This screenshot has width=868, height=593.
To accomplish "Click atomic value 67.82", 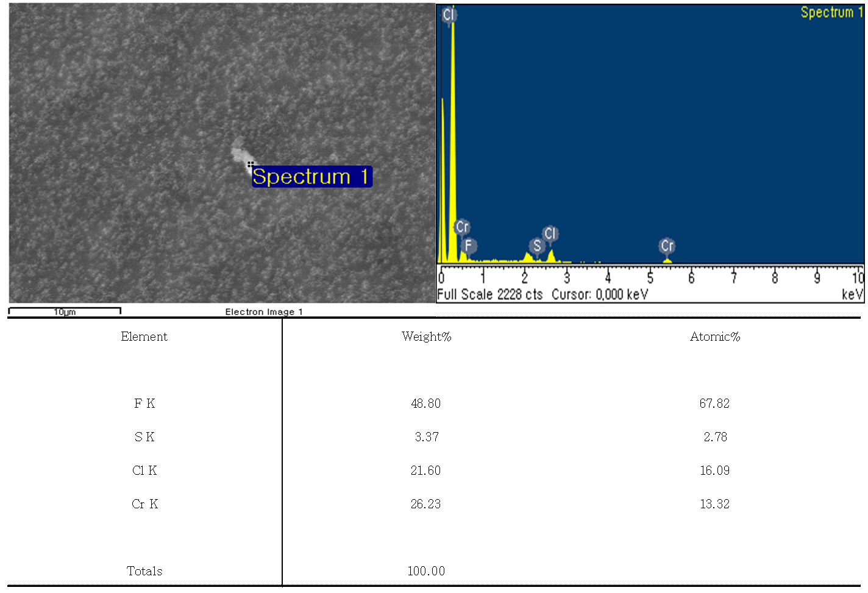I will coord(714,403).
